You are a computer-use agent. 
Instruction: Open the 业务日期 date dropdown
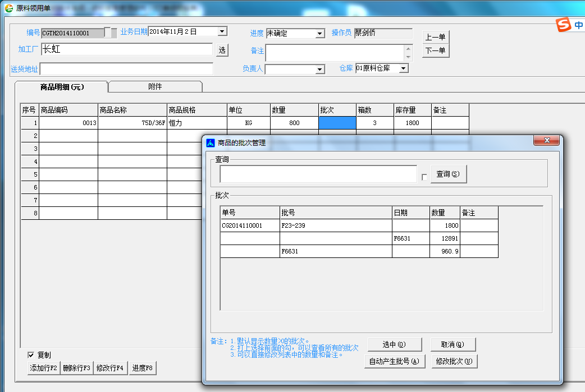pyautogui.click(x=222, y=31)
